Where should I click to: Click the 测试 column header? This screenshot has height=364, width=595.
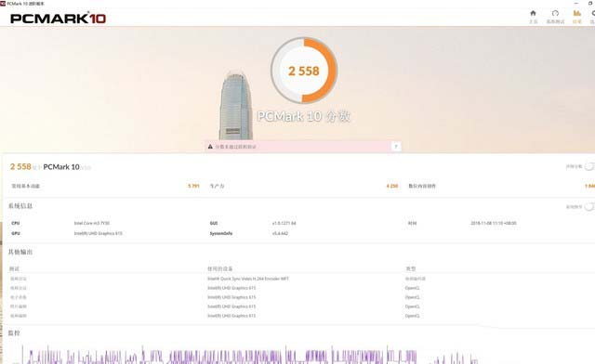[14, 268]
